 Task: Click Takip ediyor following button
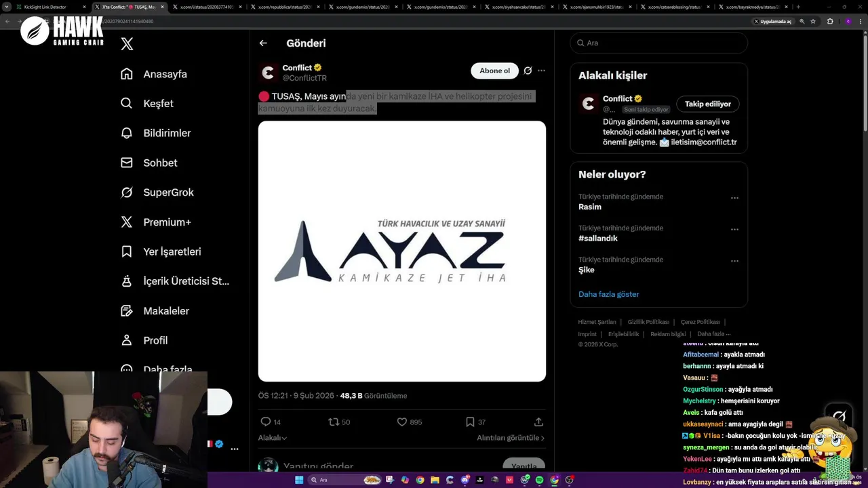click(707, 104)
